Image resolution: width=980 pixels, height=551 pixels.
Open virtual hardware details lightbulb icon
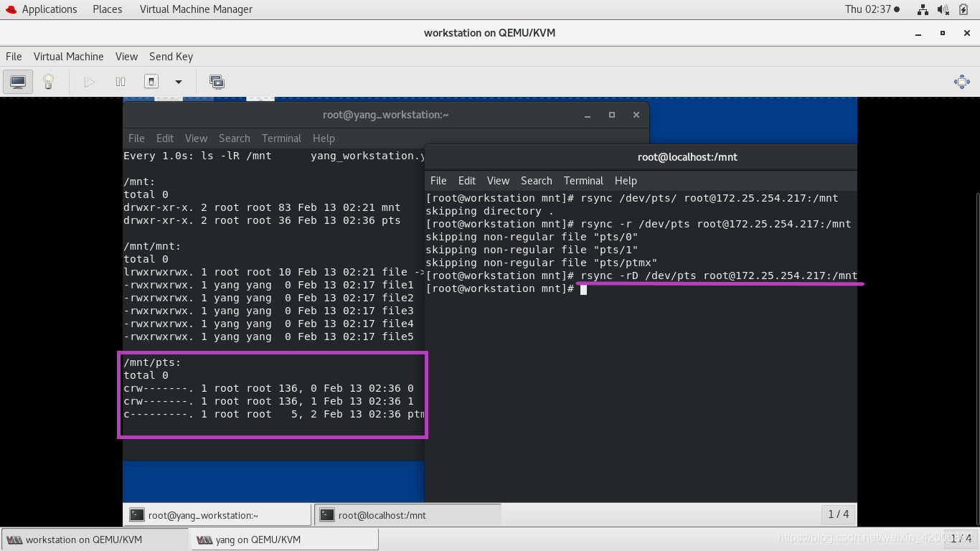coord(48,82)
